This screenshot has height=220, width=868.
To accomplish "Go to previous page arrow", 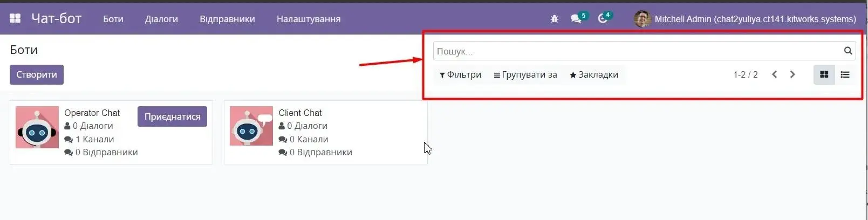I will click(x=774, y=74).
